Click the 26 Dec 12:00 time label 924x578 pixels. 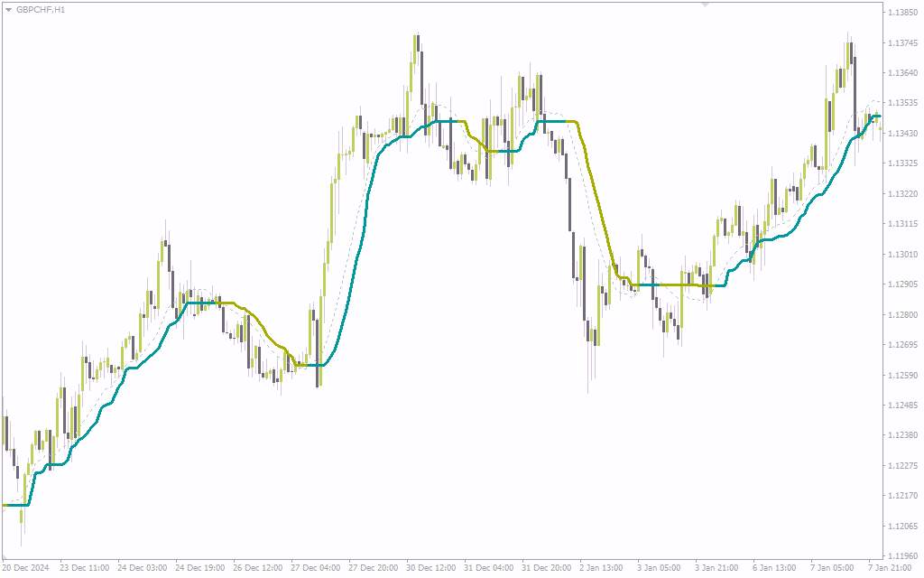tap(257, 568)
